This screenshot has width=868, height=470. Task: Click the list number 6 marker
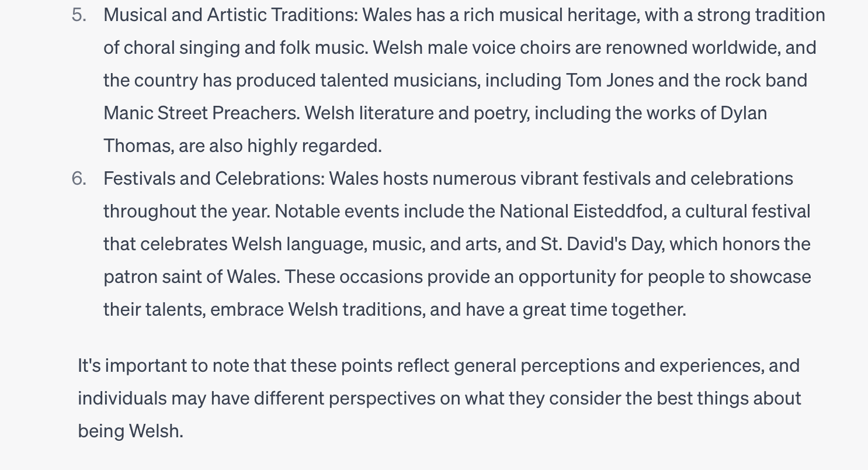[79, 179]
